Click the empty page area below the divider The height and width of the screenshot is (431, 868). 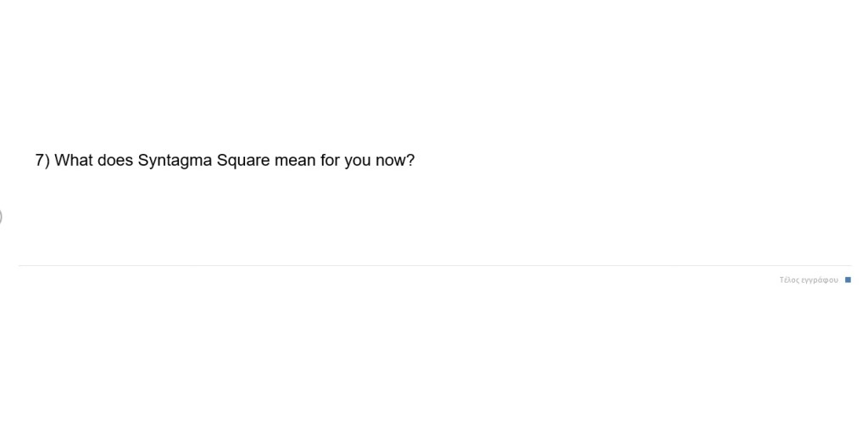[x=424, y=356]
